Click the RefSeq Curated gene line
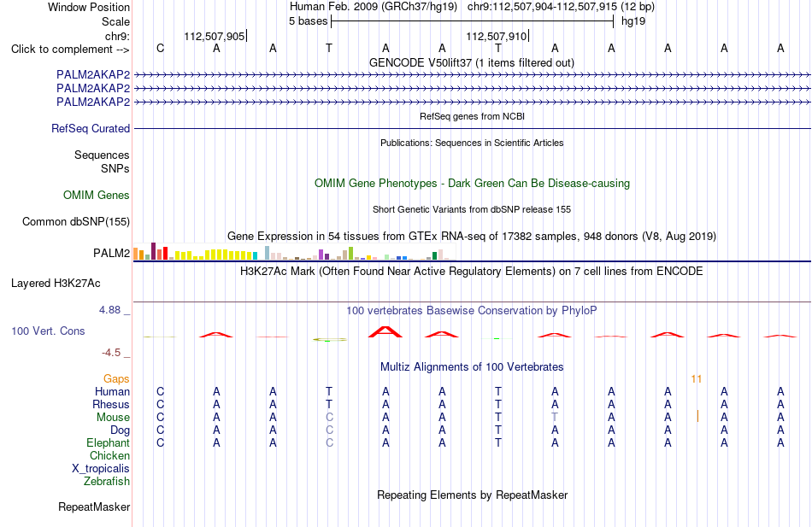The height and width of the screenshot is (527, 812). (472, 128)
